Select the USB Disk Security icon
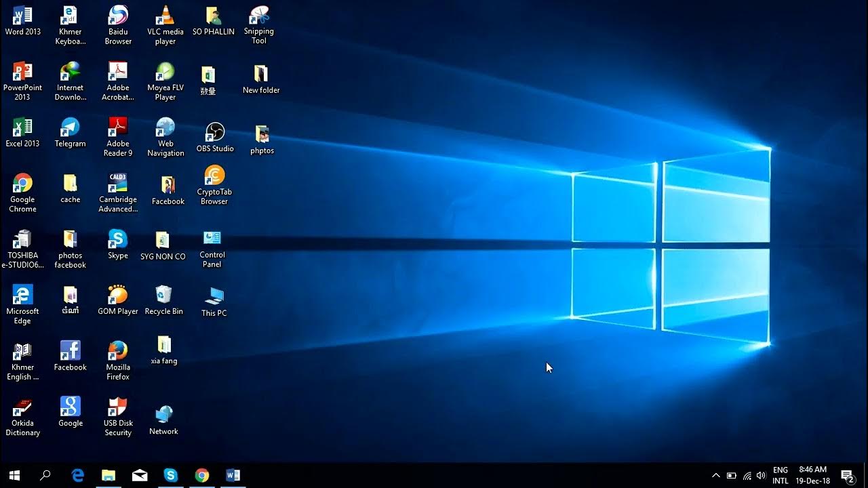The image size is (868, 488). click(x=118, y=417)
